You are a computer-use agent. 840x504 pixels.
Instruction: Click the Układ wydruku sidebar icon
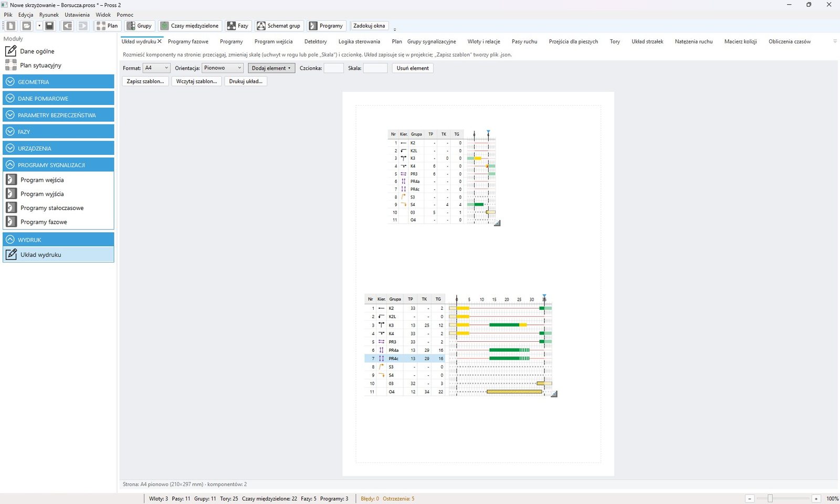coord(11,255)
